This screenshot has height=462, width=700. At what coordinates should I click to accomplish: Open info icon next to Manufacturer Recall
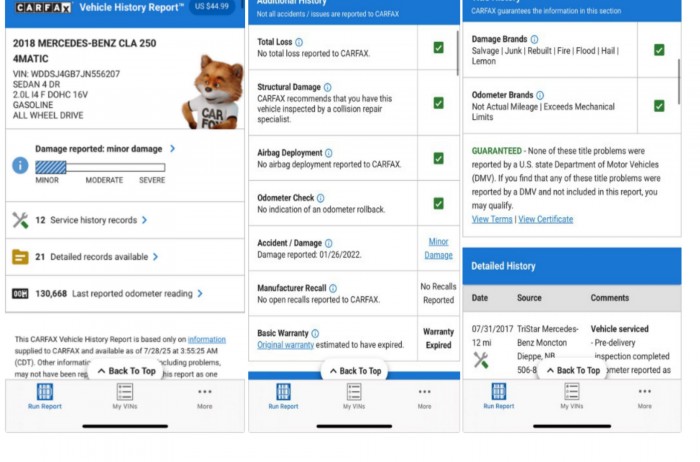[x=333, y=288]
